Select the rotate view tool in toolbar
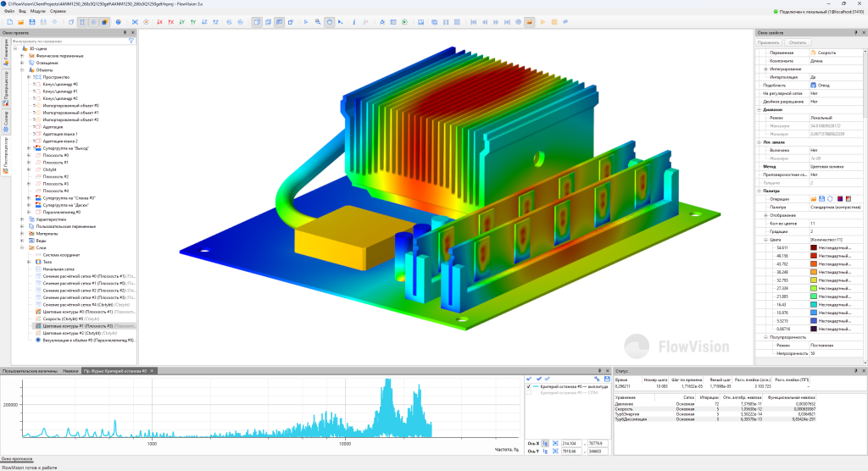The height and width of the screenshot is (471, 868). 329,22
